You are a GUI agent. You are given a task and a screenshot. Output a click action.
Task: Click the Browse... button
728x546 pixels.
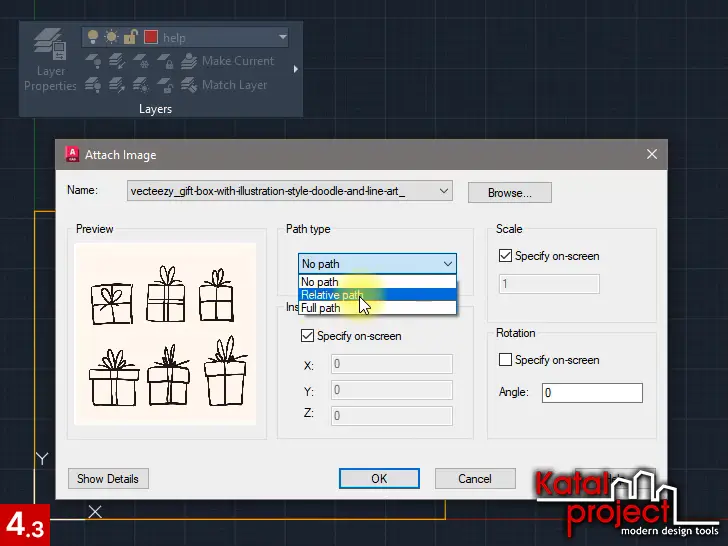click(x=510, y=193)
